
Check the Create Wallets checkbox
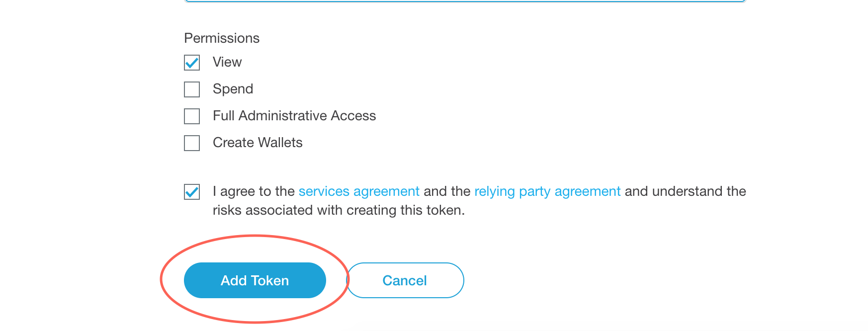click(192, 143)
